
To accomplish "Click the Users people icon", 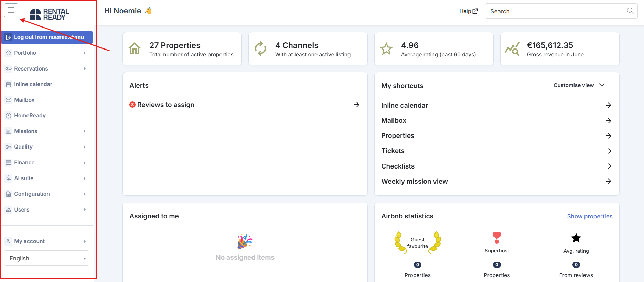I will 9,210.
